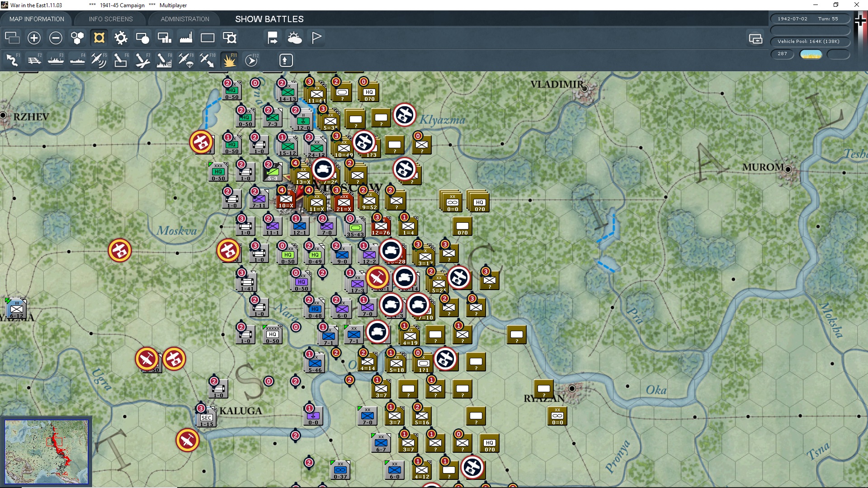Click the window restore button
Image resolution: width=868 pixels, height=488 pixels.
pyautogui.click(x=836, y=5)
